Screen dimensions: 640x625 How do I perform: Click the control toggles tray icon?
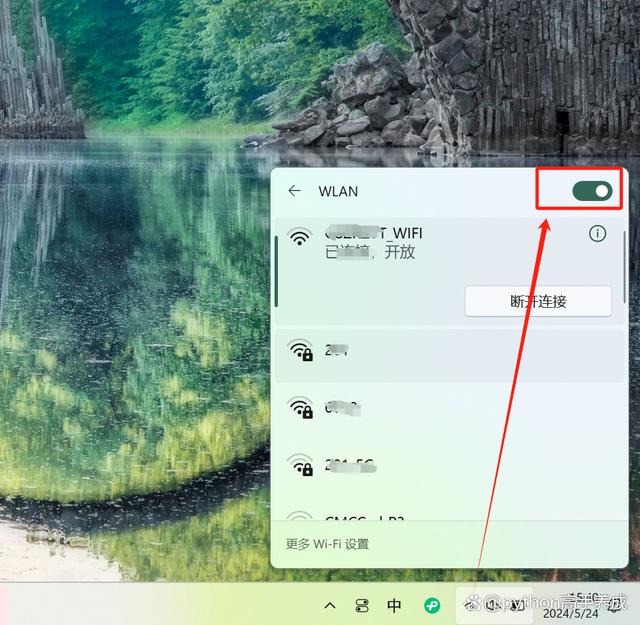click(x=362, y=605)
